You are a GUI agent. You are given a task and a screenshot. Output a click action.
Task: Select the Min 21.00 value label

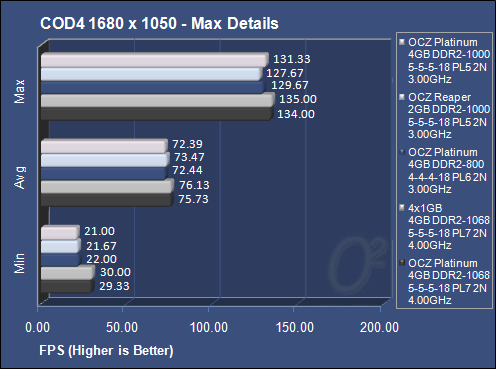[x=99, y=231]
